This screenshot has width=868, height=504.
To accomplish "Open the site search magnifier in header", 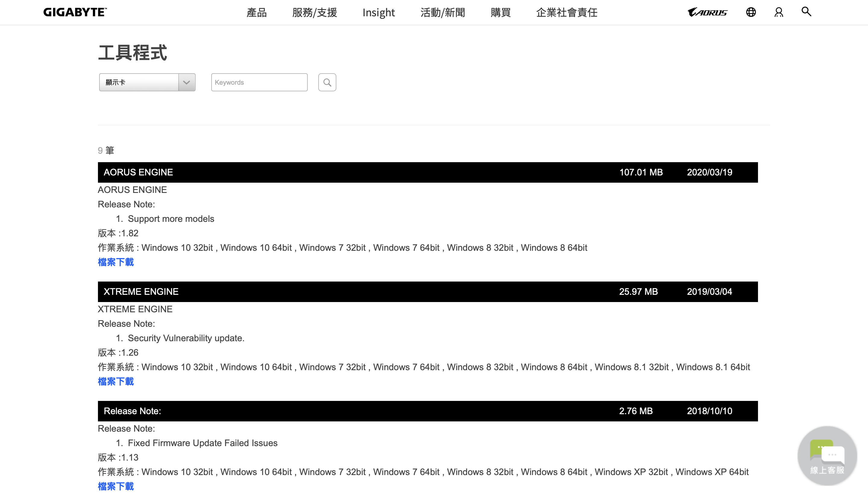I will point(806,12).
